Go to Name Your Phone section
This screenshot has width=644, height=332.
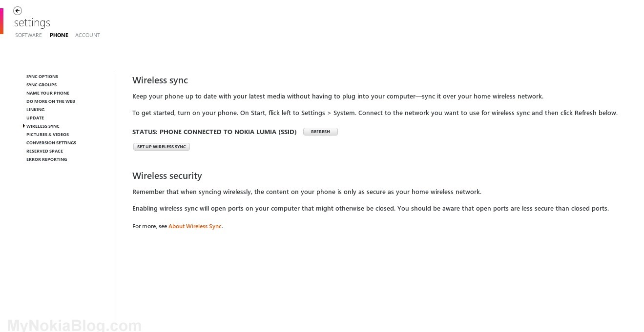[x=48, y=93]
